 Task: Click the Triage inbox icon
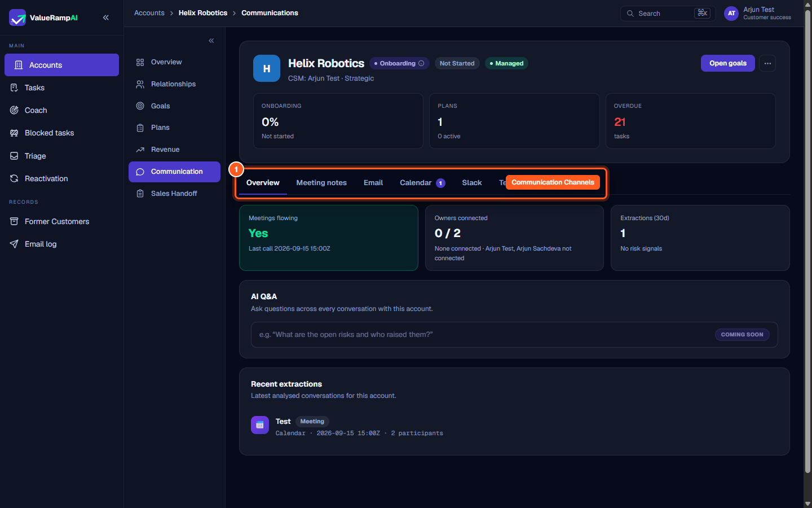point(14,156)
